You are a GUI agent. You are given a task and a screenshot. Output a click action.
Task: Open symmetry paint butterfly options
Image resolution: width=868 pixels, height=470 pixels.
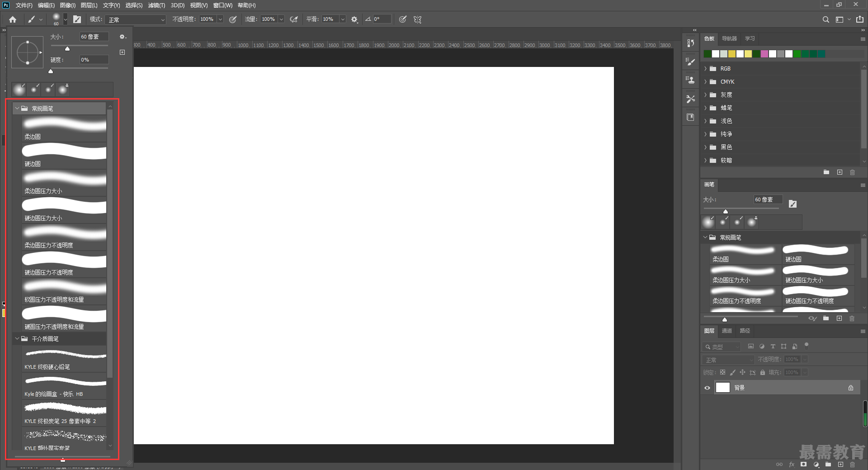pyautogui.click(x=417, y=19)
